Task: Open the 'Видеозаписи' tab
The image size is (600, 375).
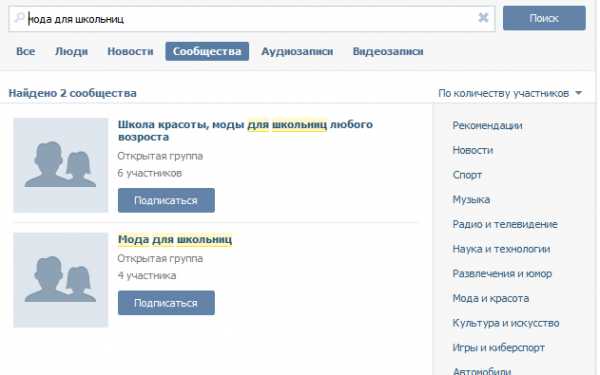Action: [x=388, y=51]
